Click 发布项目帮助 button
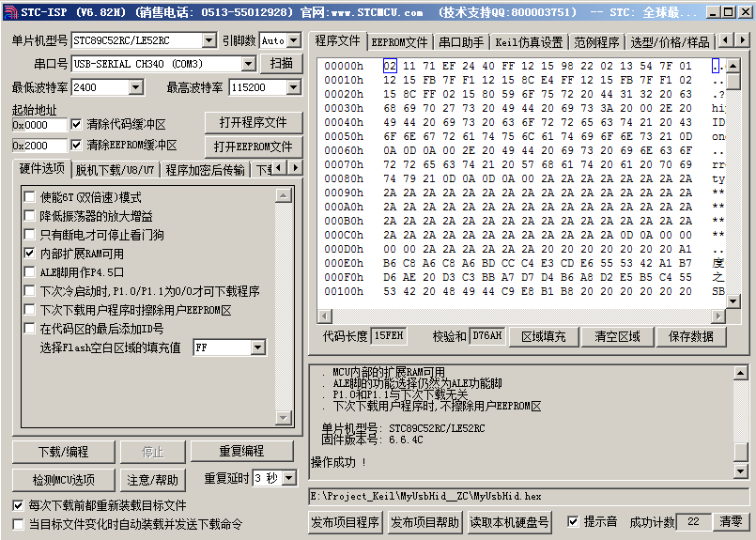The width and height of the screenshot is (756, 540). coord(424,522)
